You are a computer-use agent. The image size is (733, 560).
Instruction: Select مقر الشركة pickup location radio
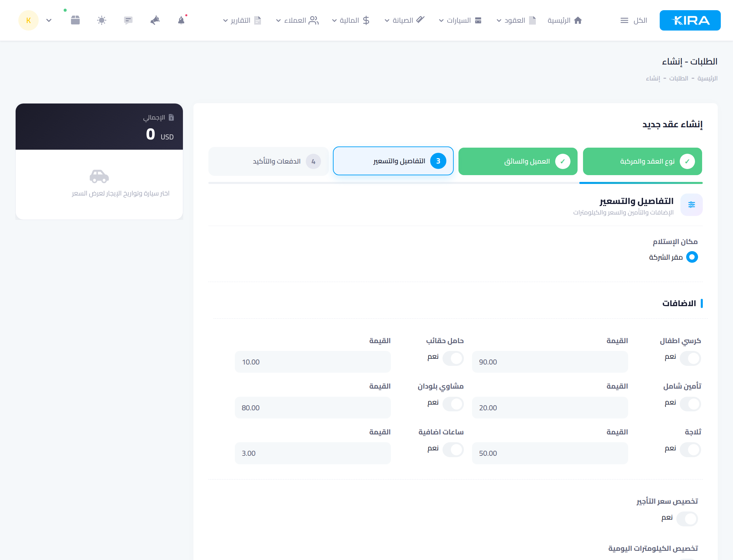pyautogui.click(x=692, y=257)
